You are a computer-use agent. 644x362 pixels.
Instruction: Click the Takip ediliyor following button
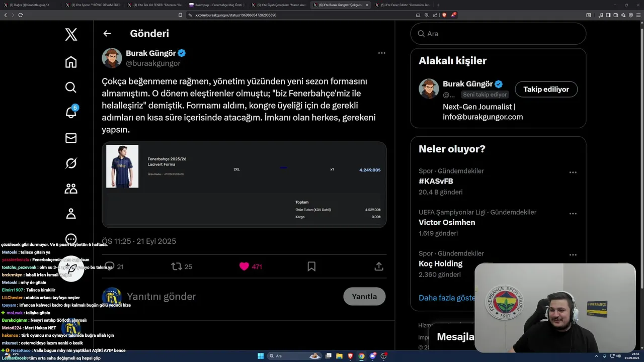click(546, 89)
